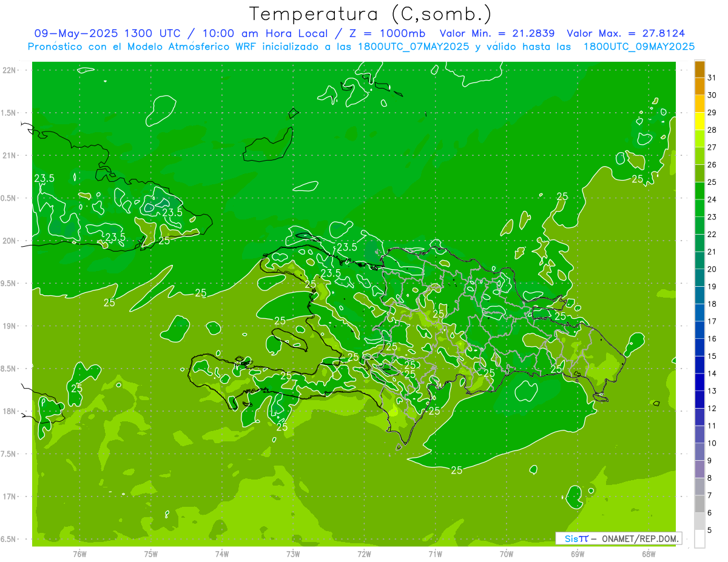Click the blue legend swatch between 16 and 17

[699, 330]
